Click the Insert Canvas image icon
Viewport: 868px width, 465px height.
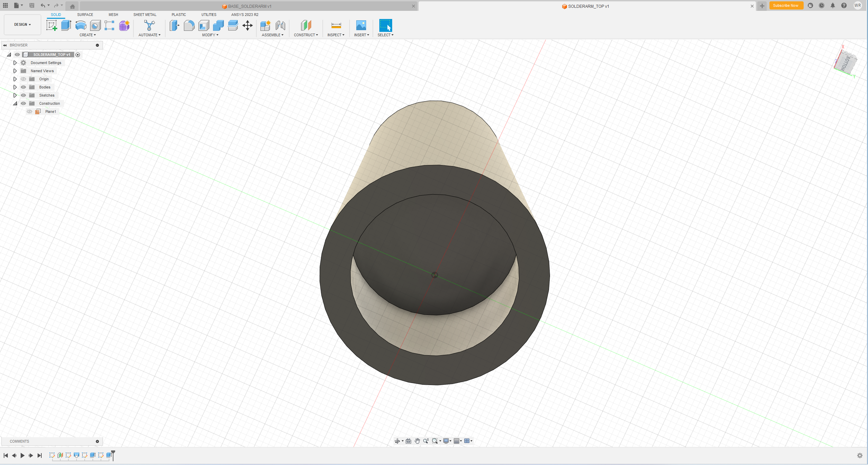[361, 25]
